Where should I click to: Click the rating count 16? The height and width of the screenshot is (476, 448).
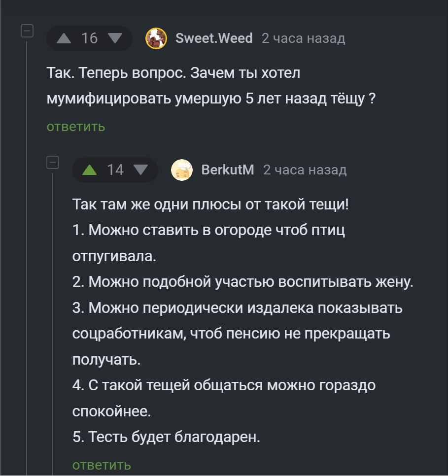coord(90,38)
